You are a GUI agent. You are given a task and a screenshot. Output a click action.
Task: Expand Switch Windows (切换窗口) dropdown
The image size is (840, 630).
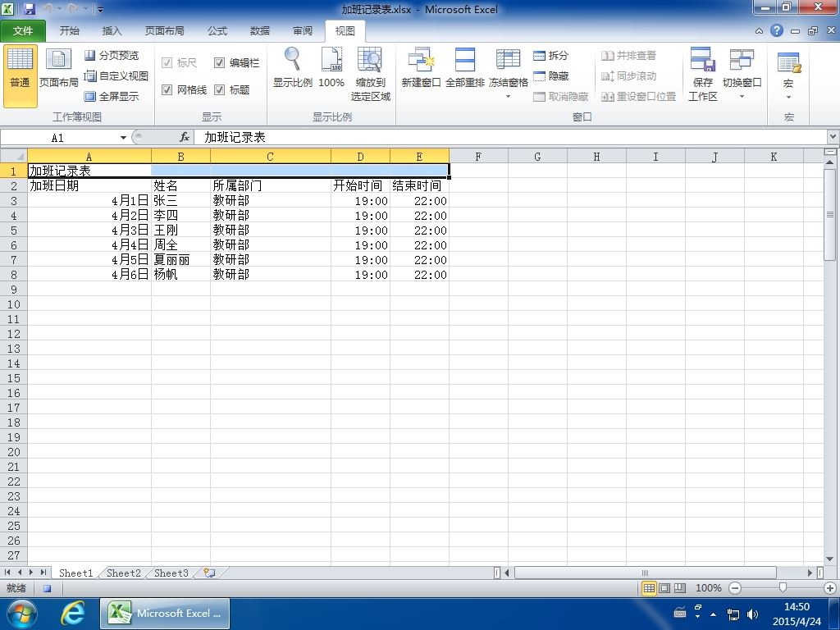(742, 97)
